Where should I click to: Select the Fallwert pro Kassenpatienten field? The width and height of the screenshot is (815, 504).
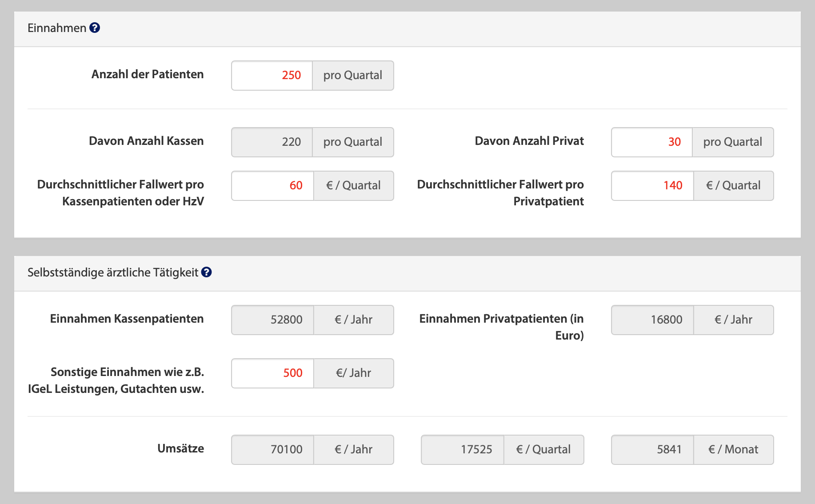[272, 185]
